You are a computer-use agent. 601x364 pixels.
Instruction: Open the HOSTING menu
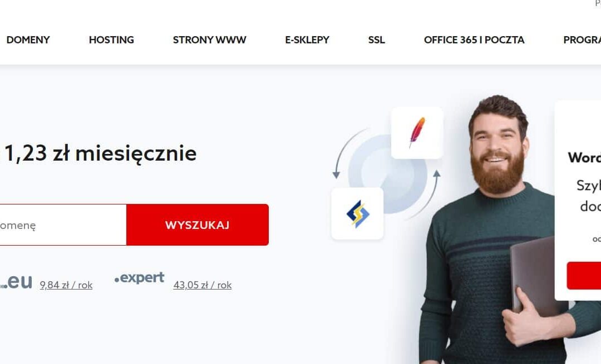pyautogui.click(x=111, y=40)
